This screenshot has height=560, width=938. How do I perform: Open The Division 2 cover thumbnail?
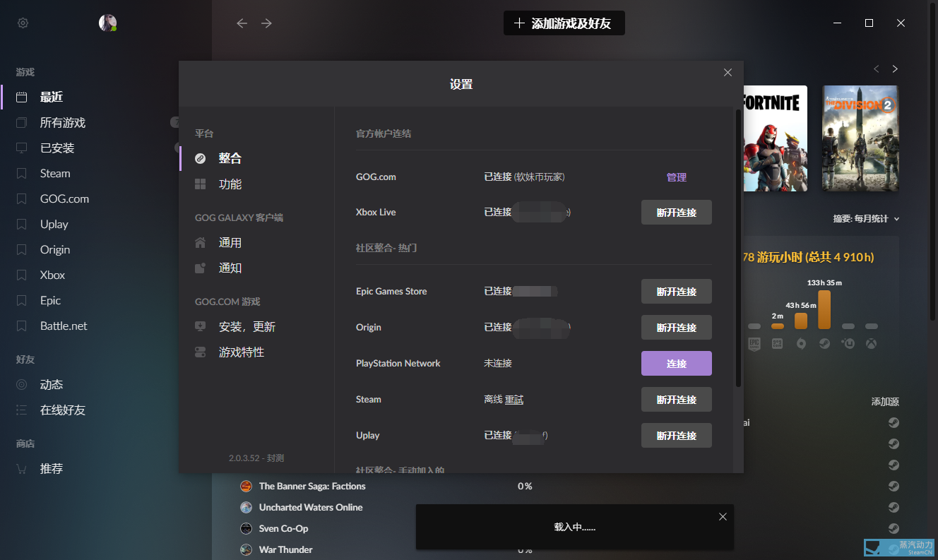[860, 138]
